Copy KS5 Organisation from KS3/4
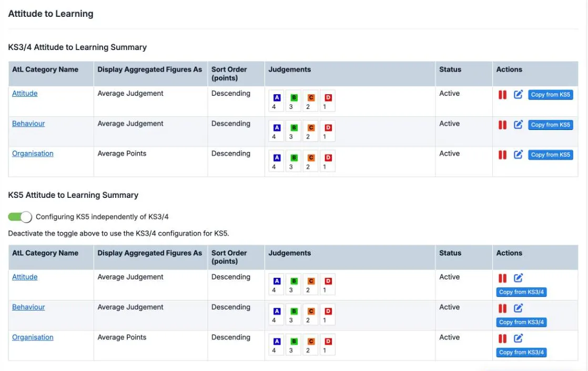 (x=521, y=352)
